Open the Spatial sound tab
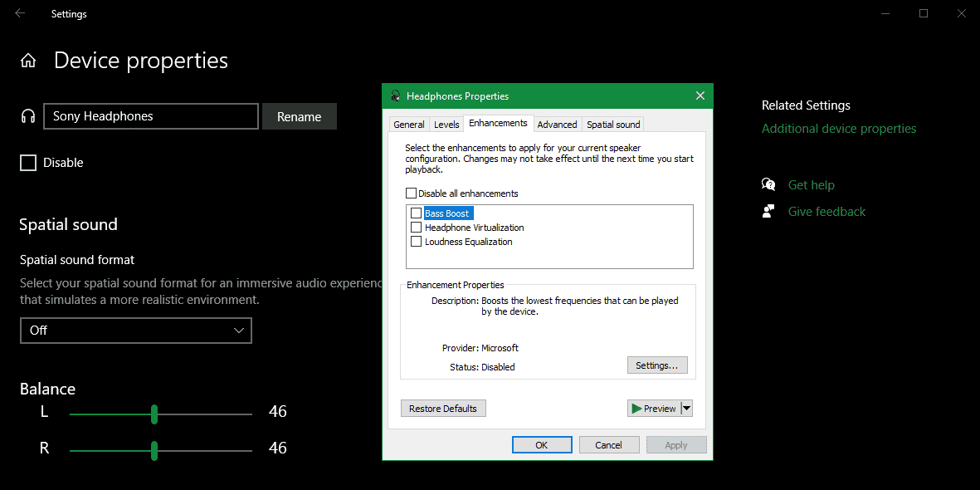 [612, 123]
